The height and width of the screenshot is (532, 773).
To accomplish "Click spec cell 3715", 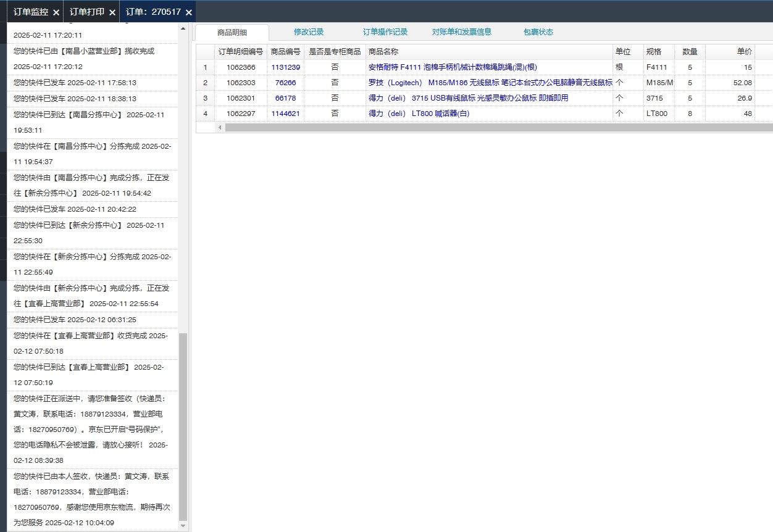I will 659,98.
